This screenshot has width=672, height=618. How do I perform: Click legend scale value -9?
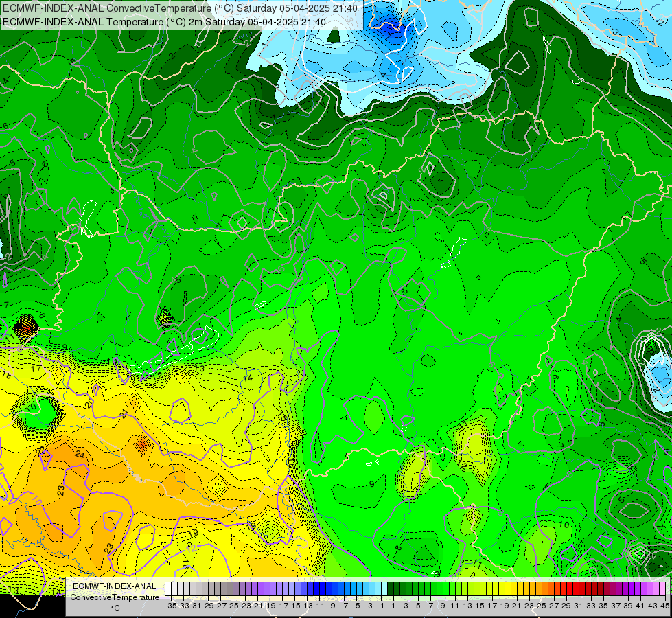331,606
